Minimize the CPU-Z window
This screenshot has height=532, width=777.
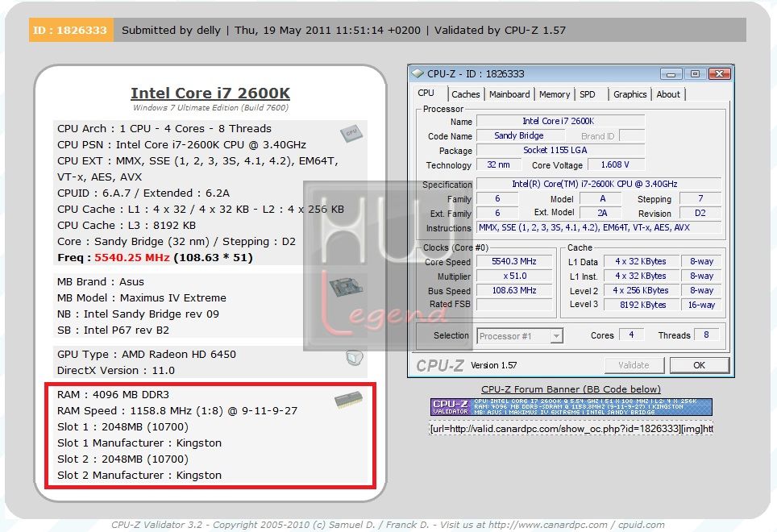(671, 74)
